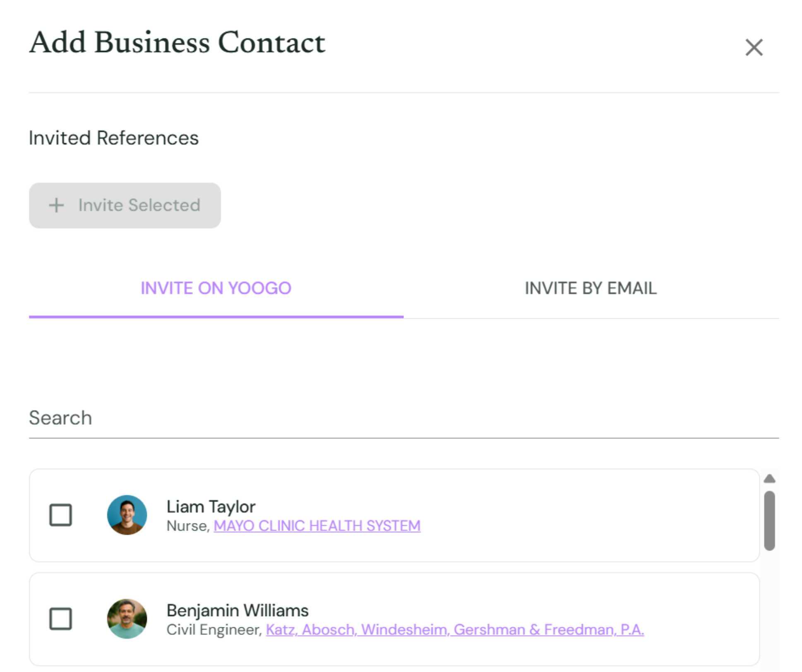Click the Invite Selected button label
The height and width of the screenshot is (672, 802).
pyautogui.click(x=139, y=205)
